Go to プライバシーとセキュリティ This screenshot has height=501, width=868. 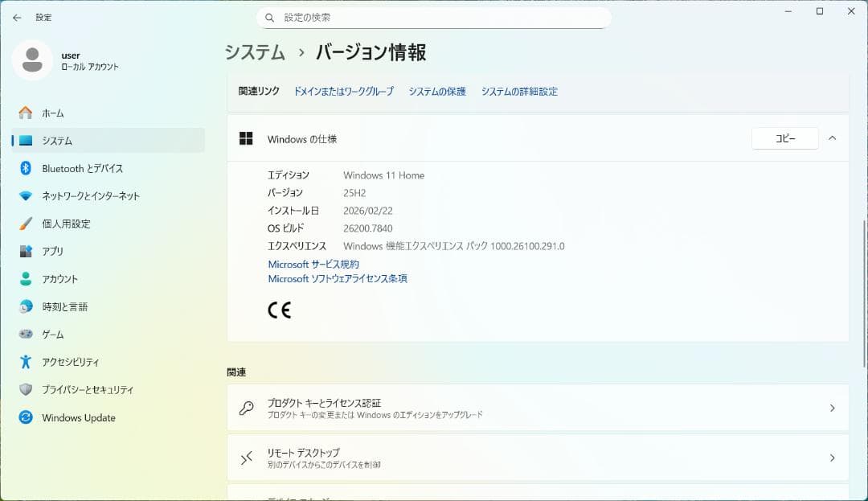pyautogui.click(x=108, y=390)
